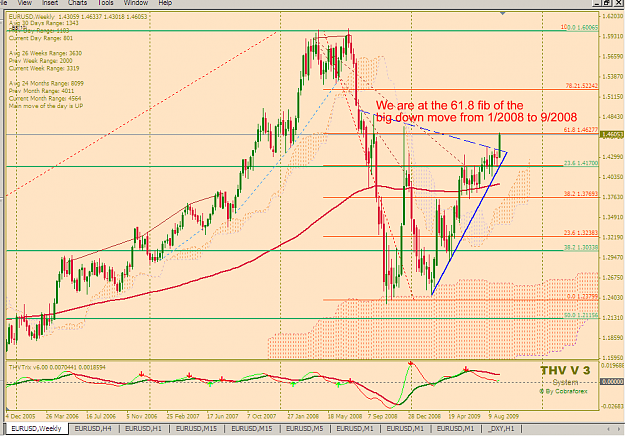Click the 1.37630 price axis label
This screenshot has height=436, width=625.
pos(612,197)
